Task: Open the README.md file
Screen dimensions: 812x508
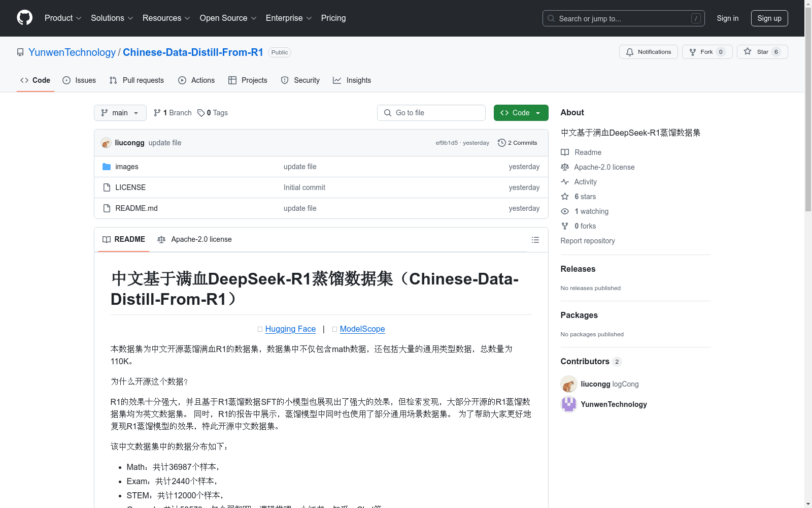Action: point(137,208)
